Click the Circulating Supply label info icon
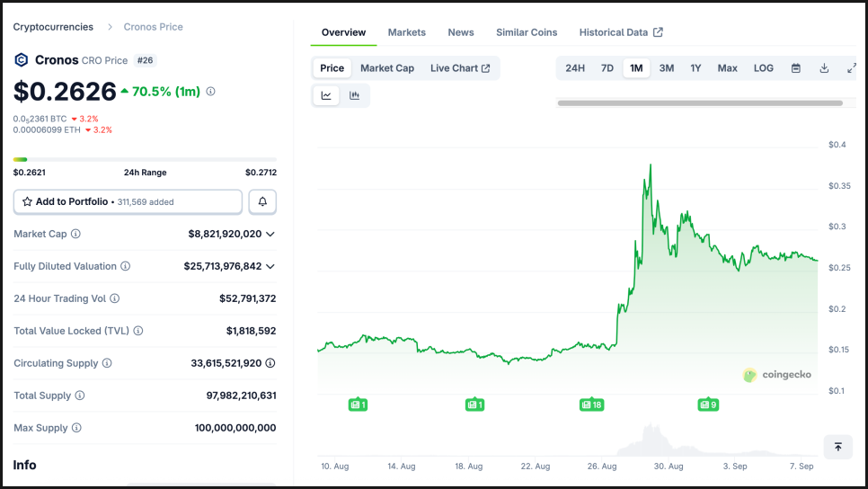 pyautogui.click(x=107, y=363)
